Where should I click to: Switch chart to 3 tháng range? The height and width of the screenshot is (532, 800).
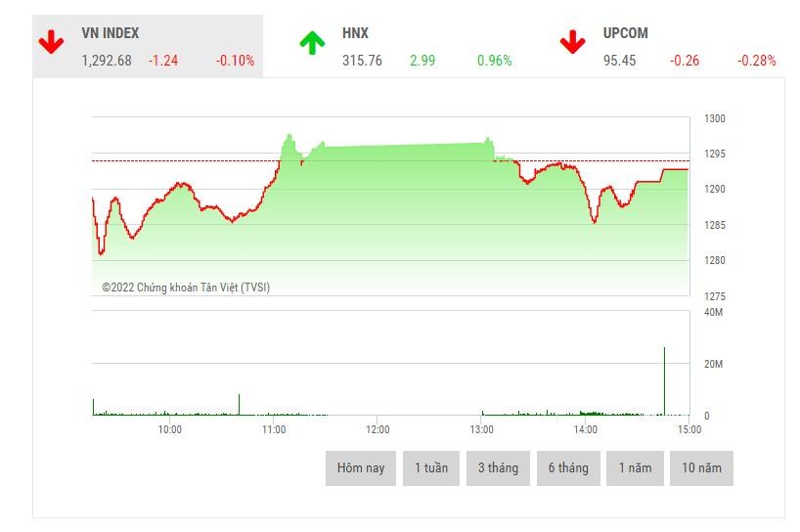(x=498, y=468)
